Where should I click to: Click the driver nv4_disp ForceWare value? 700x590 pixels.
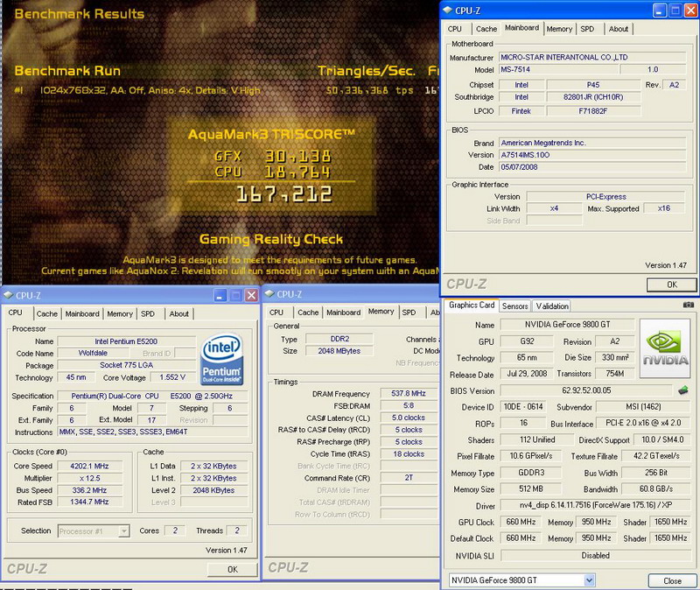pyautogui.click(x=595, y=505)
